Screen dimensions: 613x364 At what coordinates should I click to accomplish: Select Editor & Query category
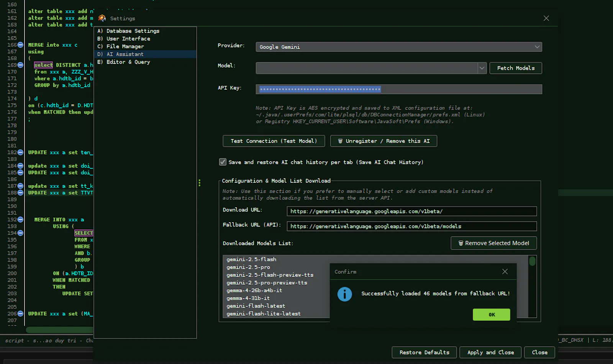(145, 62)
